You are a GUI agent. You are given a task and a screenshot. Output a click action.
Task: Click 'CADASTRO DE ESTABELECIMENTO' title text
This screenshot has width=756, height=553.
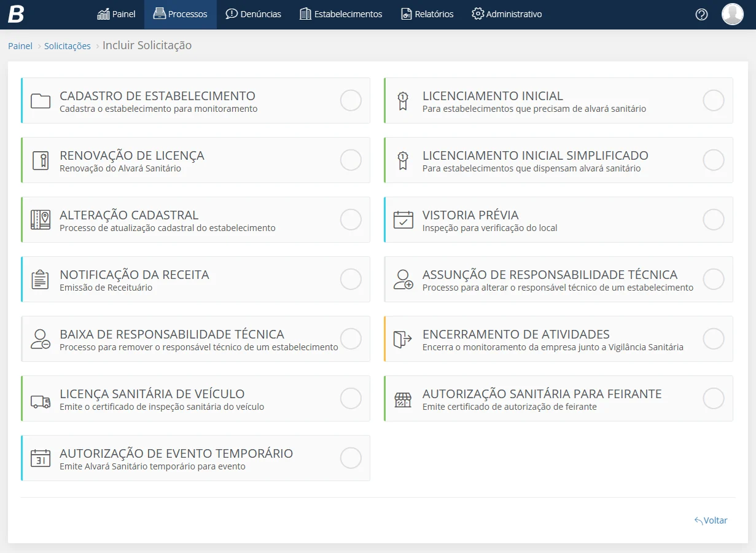tap(157, 96)
